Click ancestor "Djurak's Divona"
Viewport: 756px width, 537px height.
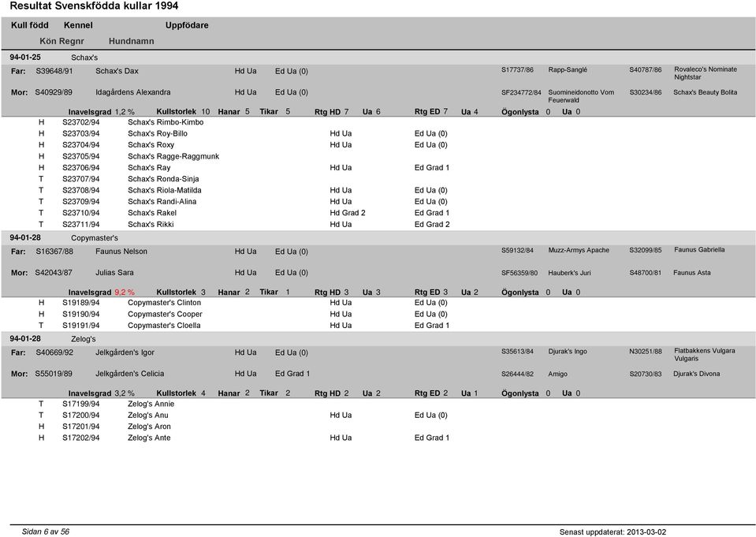coord(697,374)
